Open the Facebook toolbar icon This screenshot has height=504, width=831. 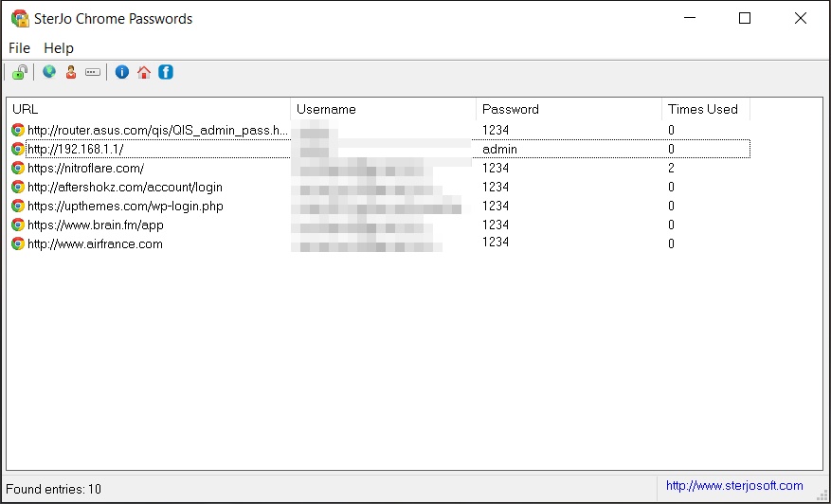tap(166, 72)
